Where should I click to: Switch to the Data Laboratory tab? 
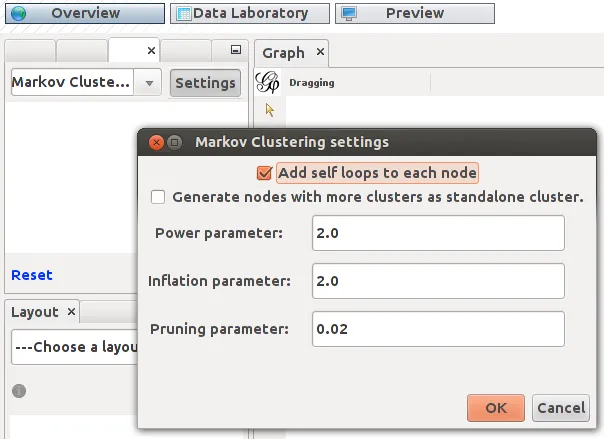[x=250, y=13]
